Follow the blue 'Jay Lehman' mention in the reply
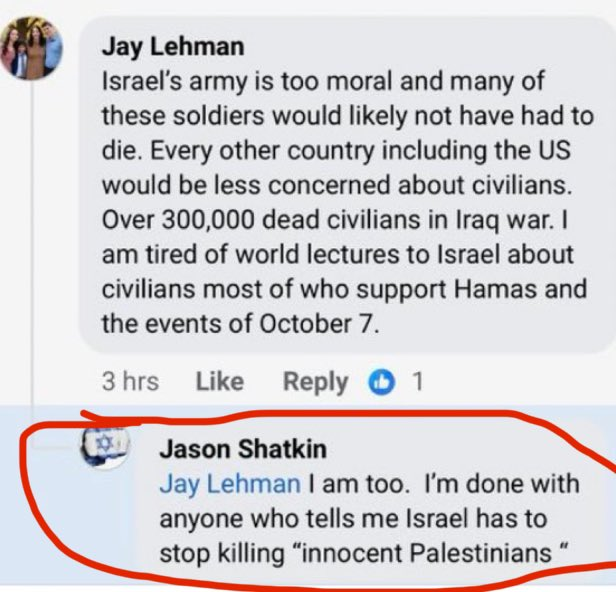 click(229, 484)
